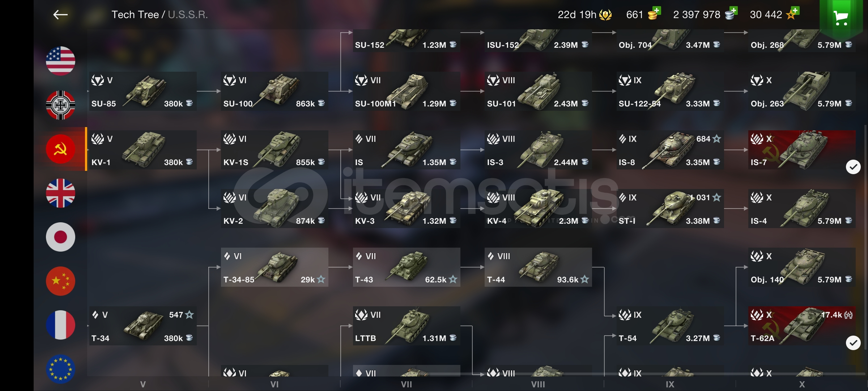Click the vertical scrollbar on the right
This screenshot has height=391, width=868.
865,237
